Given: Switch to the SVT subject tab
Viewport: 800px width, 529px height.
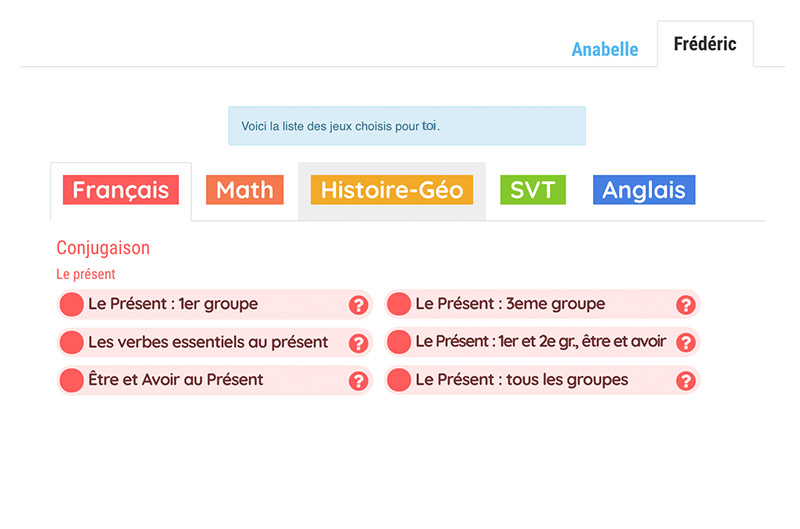Looking at the screenshot, I should [x=533, y=190].
